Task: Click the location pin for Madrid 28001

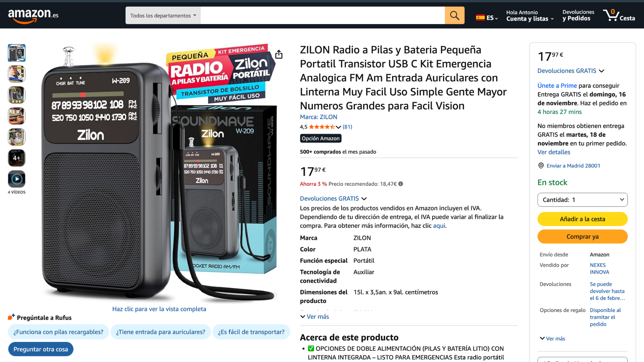Action: tap(541, 166)
